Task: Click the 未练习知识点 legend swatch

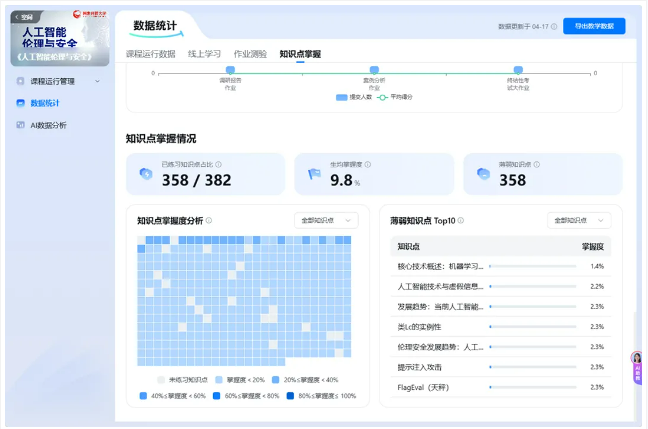Action: 161,379
